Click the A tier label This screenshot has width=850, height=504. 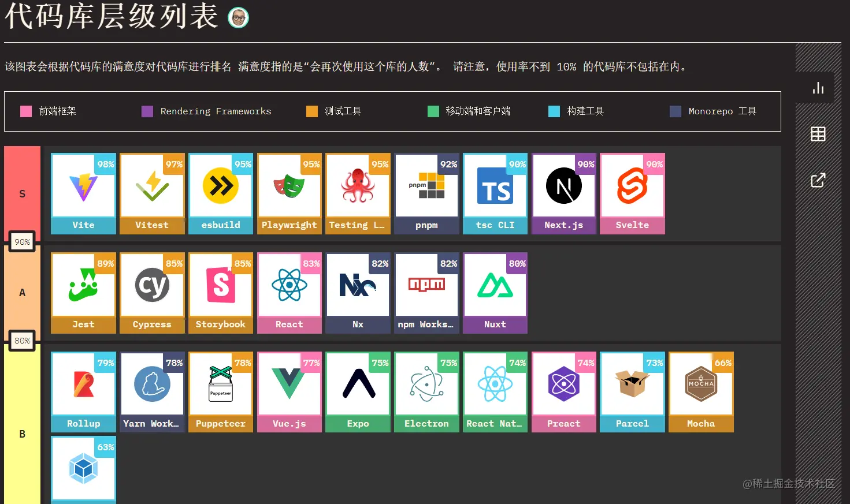point(23,293)
